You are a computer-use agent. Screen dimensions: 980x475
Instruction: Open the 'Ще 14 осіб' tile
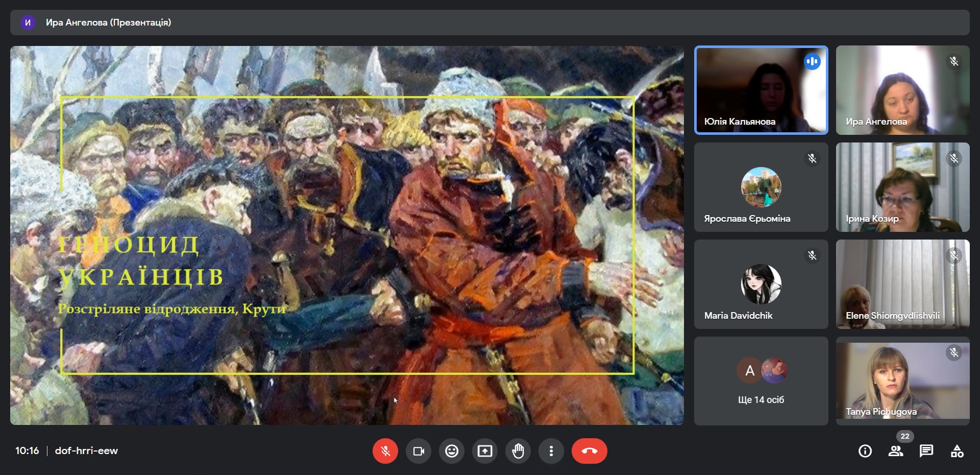(x=761, y=381)
